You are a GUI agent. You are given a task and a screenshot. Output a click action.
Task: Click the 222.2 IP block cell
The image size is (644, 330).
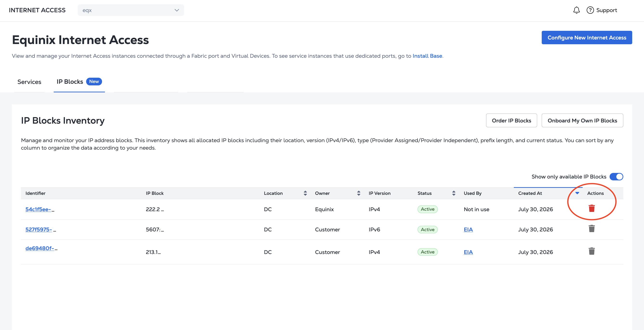coord(155,209)
